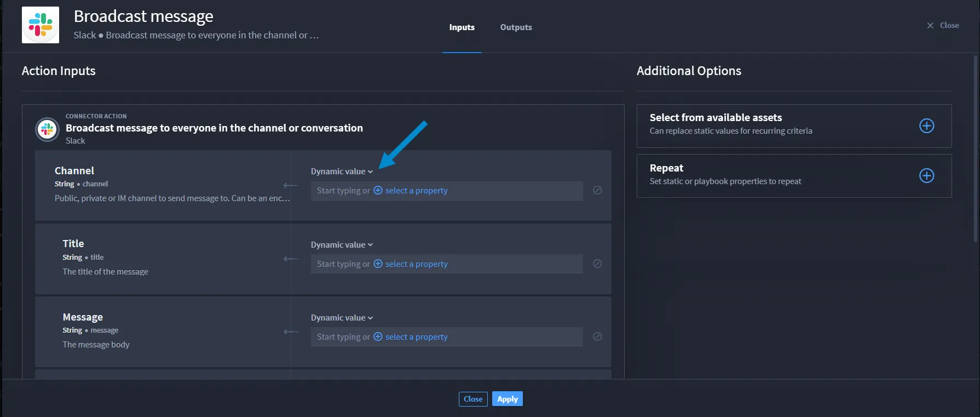Click the 'String • message' type label
The width and height of the screenshot is (980, 417).
(90, 330)
